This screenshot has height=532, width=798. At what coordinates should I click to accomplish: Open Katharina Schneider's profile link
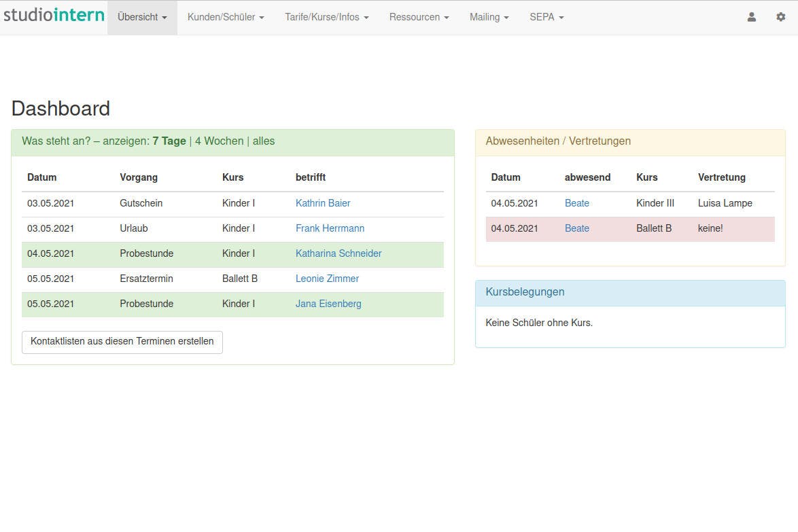point(339,253)
